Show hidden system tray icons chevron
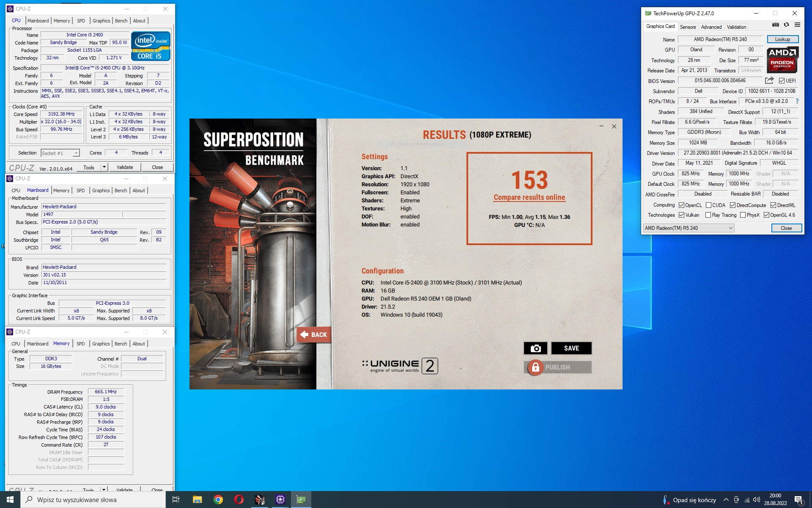The height and width of the screenshot is (508, 812). coord(726,500)
